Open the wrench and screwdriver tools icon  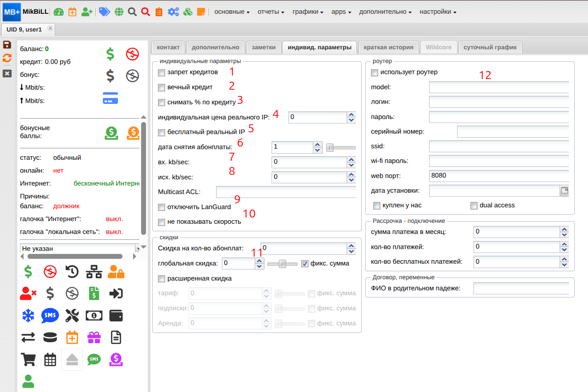(72, 315)
